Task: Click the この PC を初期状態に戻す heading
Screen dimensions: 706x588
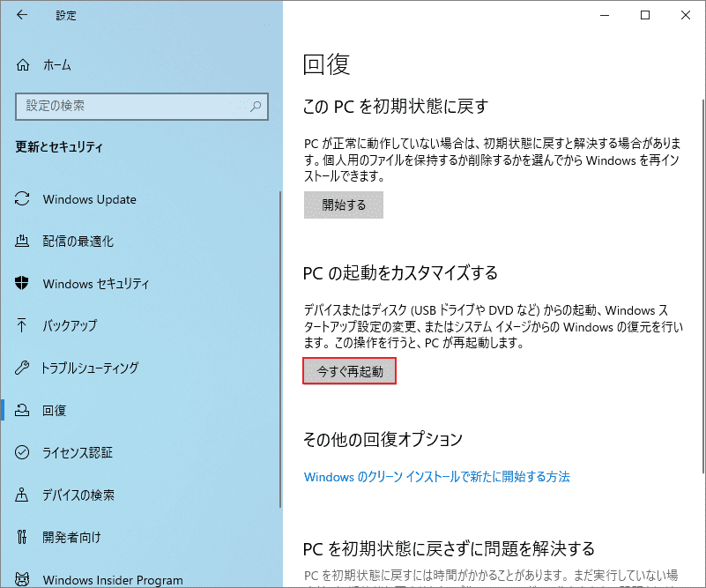Action: pos(396,107)
